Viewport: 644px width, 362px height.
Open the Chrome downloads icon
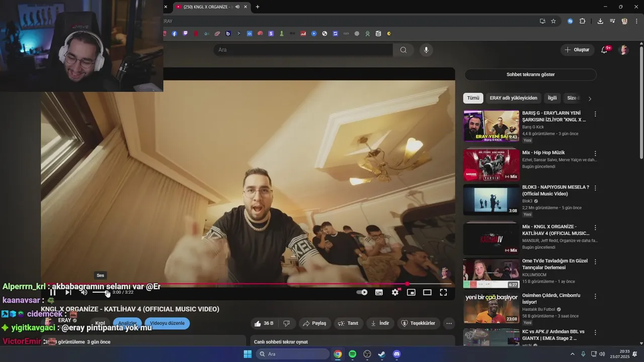(x=600, y=21)
